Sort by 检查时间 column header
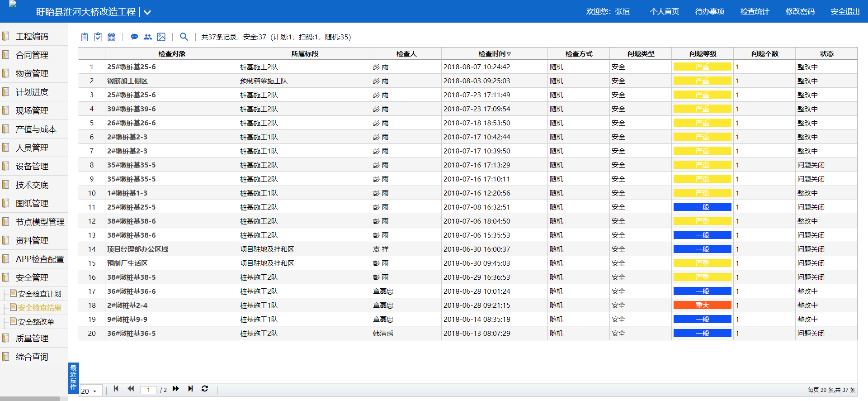Viewport: 868px width, 401px height. coord(495,53)
